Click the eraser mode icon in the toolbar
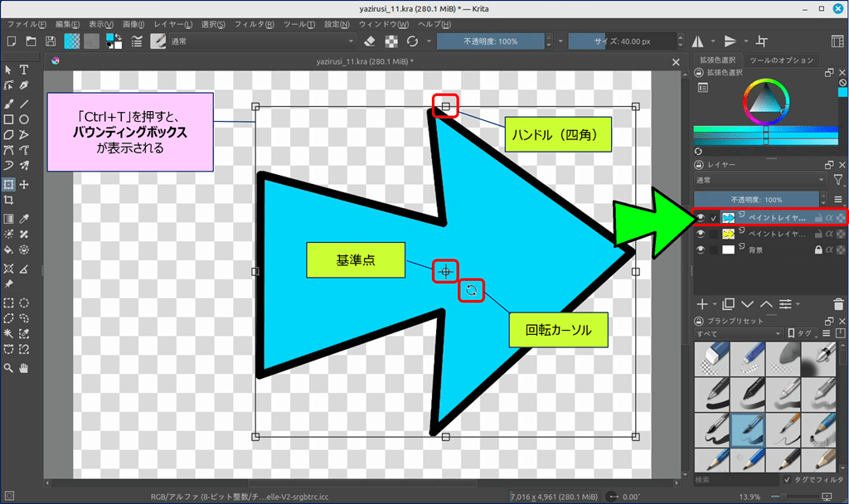This screenshot has height=504, width=849. [371, 41]
